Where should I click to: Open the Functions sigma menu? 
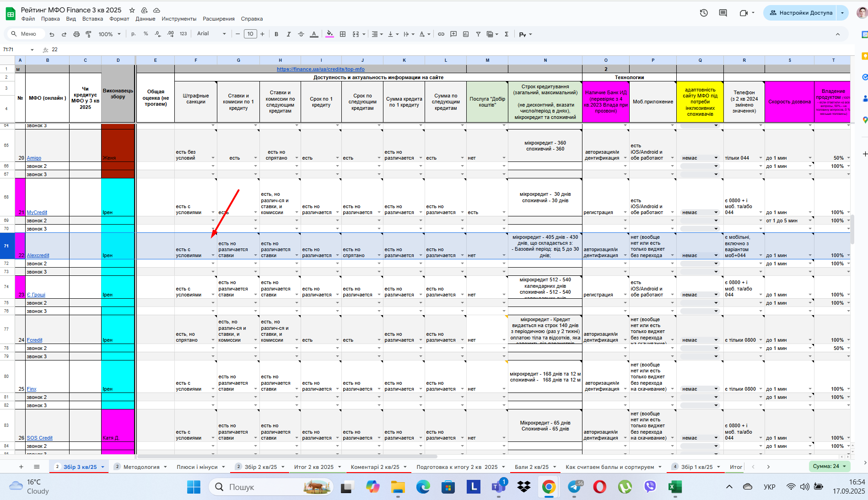(x=507, y=34)
